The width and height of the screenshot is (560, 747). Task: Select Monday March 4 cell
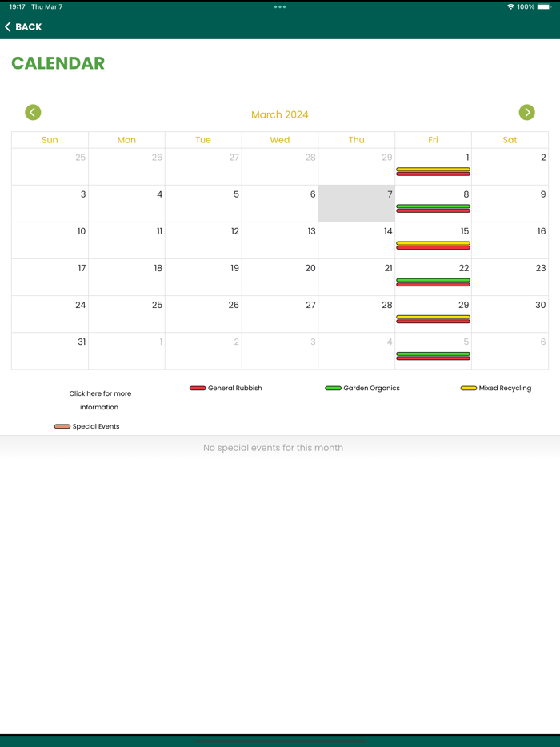pos(126,203)
